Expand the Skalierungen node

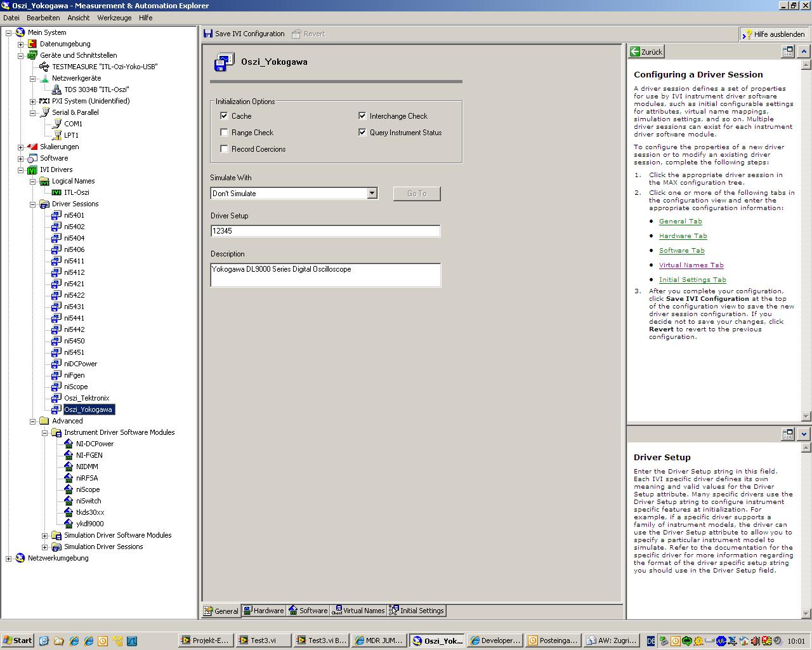[x=21, y=147]
